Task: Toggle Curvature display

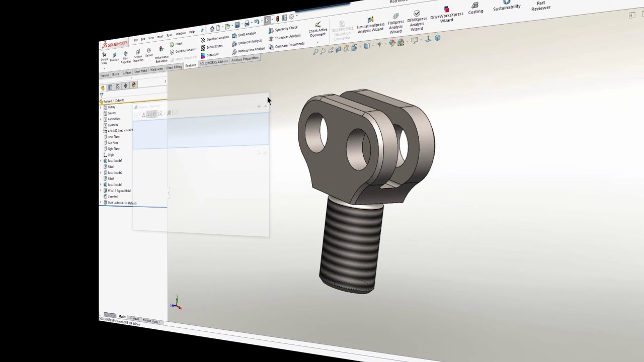Action: click(x=210, y=55)
